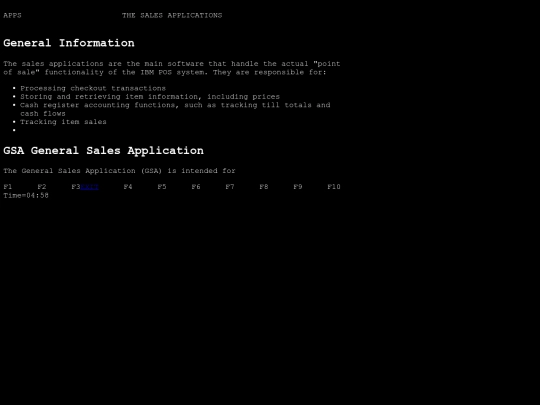Click the APPS label at the top

(x=12, y=15)
